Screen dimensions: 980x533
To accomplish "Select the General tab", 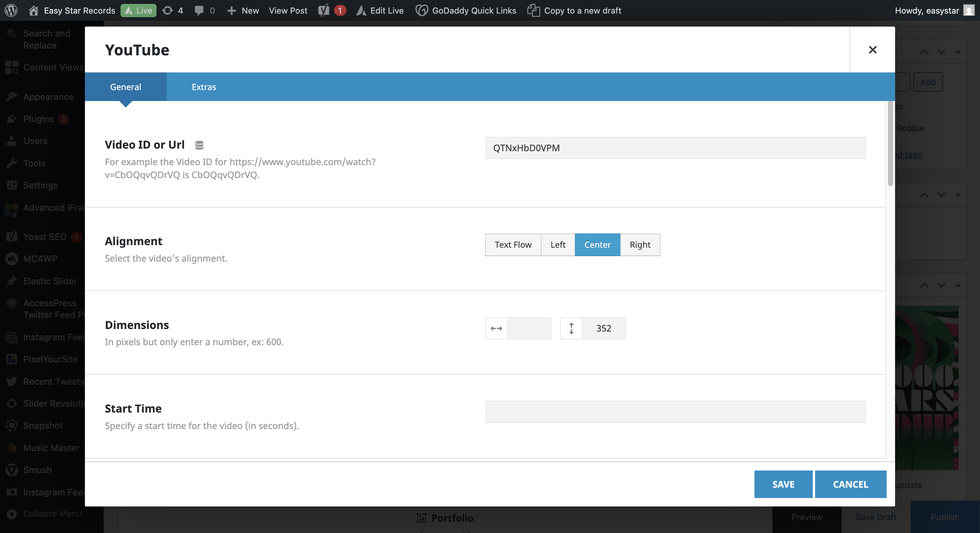I will (125, 87).
